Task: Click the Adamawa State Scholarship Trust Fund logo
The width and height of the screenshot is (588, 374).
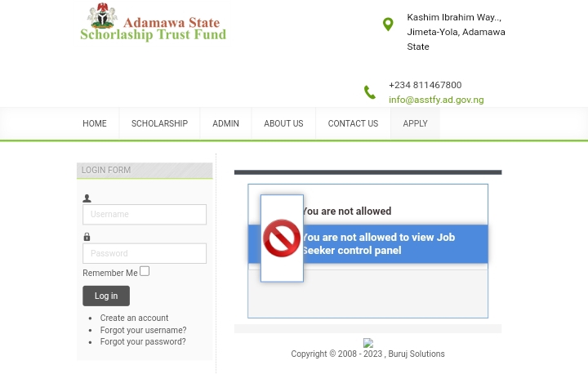Action: (x=153, y=22)
